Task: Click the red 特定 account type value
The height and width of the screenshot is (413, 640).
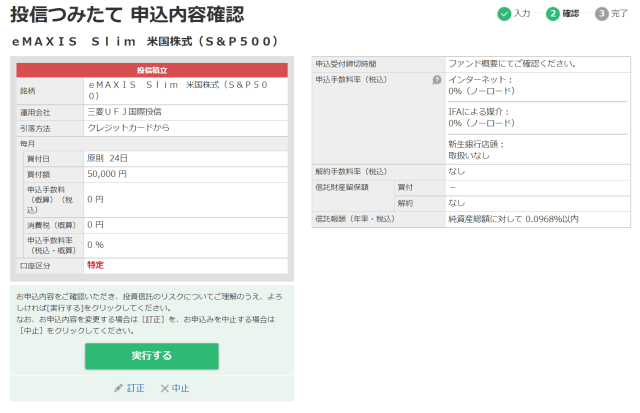Action: click(x=96, y=265)
